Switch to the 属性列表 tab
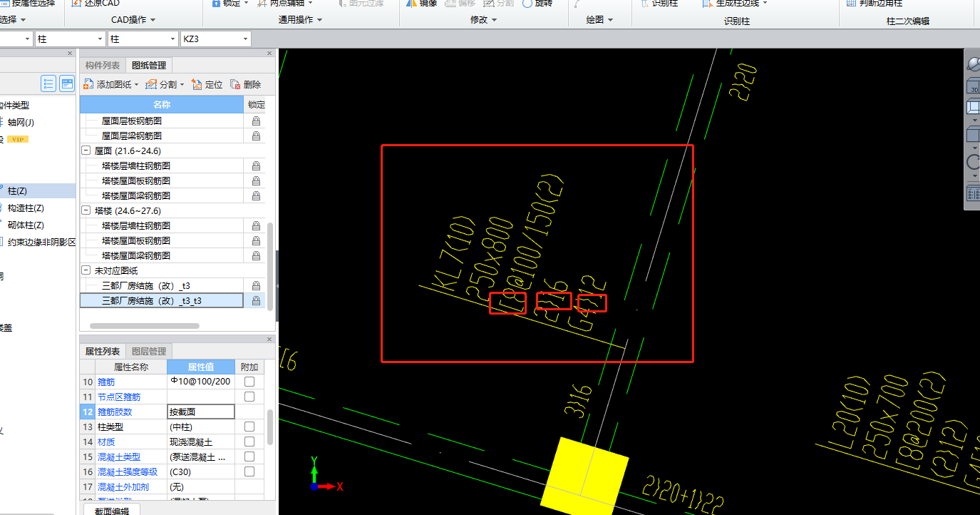The width and height of the screenshot is (980, 515). (103, 352)
